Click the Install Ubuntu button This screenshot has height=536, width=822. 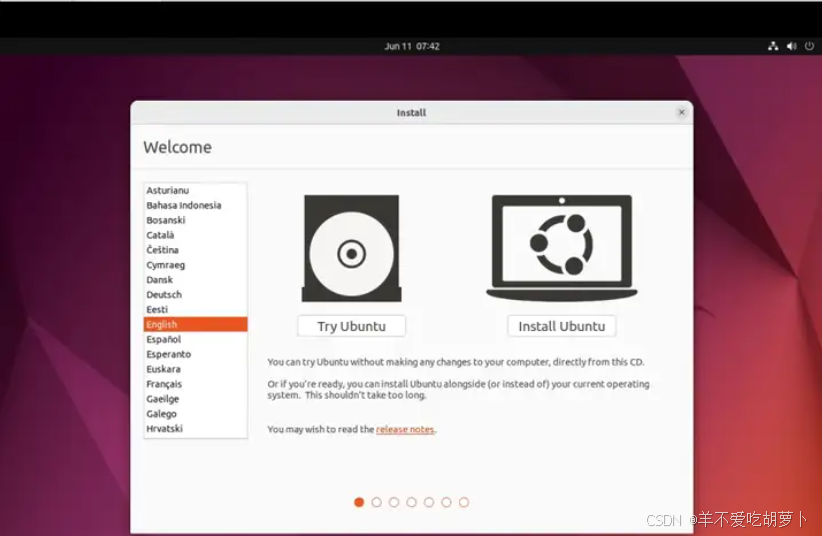pos(561,326)
